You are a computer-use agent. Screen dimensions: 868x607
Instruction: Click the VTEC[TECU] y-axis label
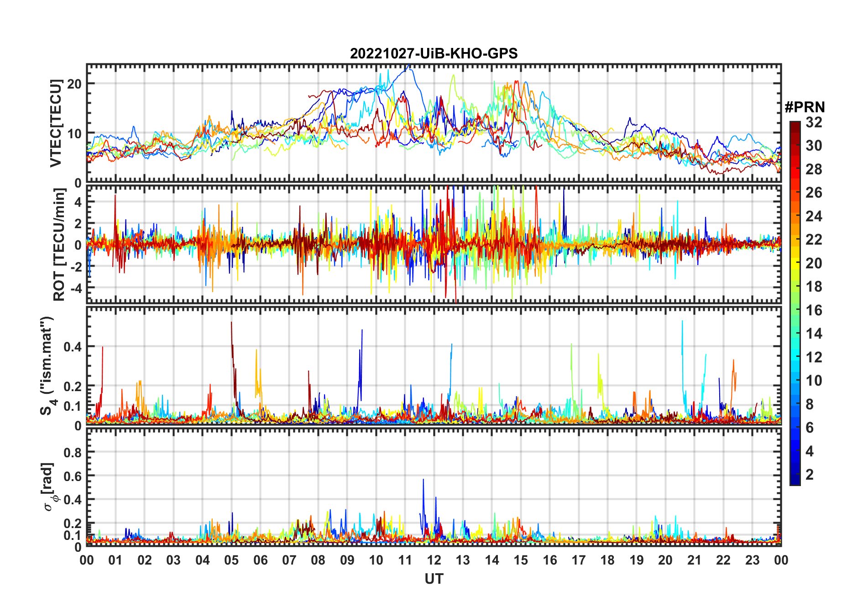[56, 123]
